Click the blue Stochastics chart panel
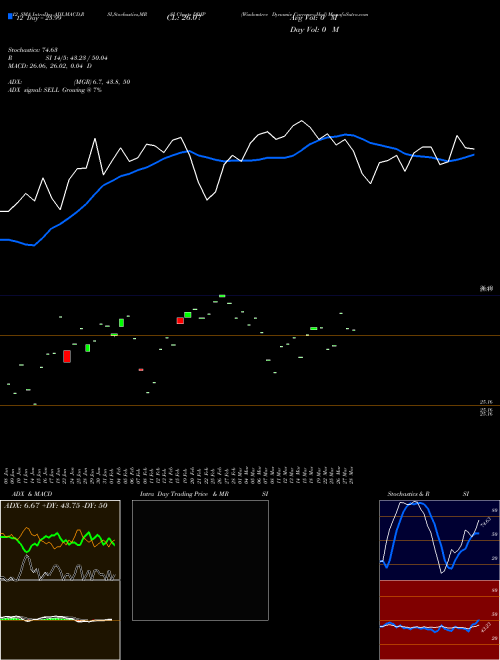500x660 pixels. pos(439,540)
